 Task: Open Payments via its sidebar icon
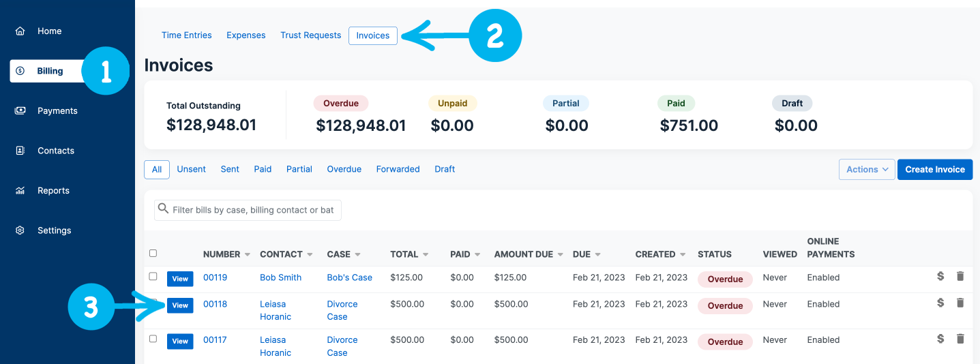click(20, 111)
